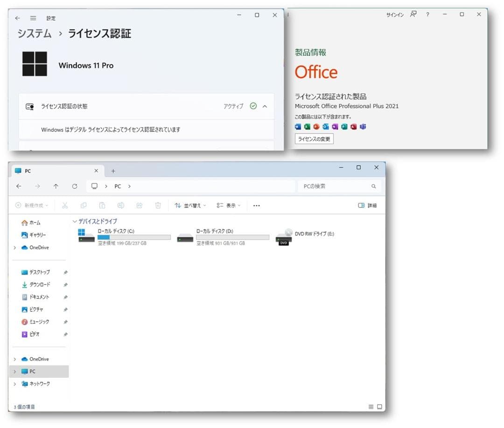Switch to the compact view toggle 表示
The image size is (504, 428).
[228, 205]
